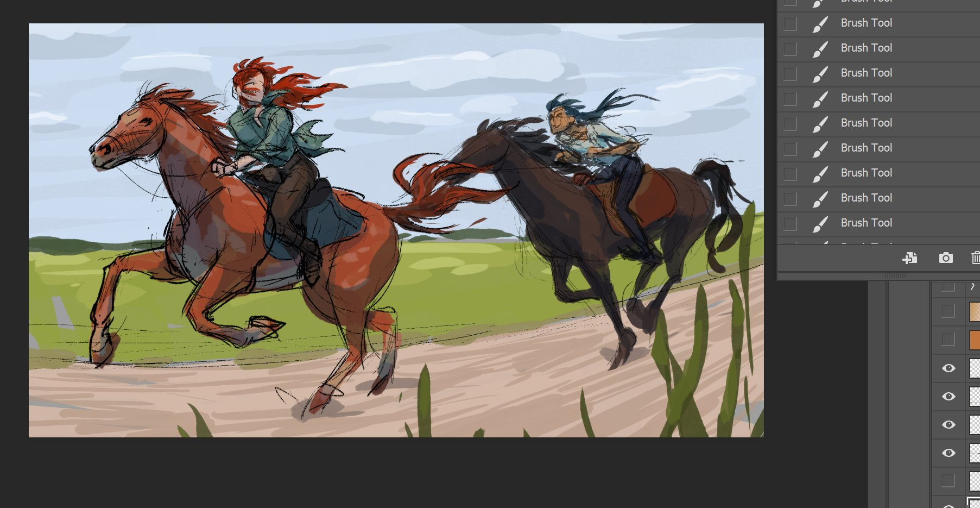Expand the collapsed layer group chevron
Viewport: 980px width, 508px height.
972,286
